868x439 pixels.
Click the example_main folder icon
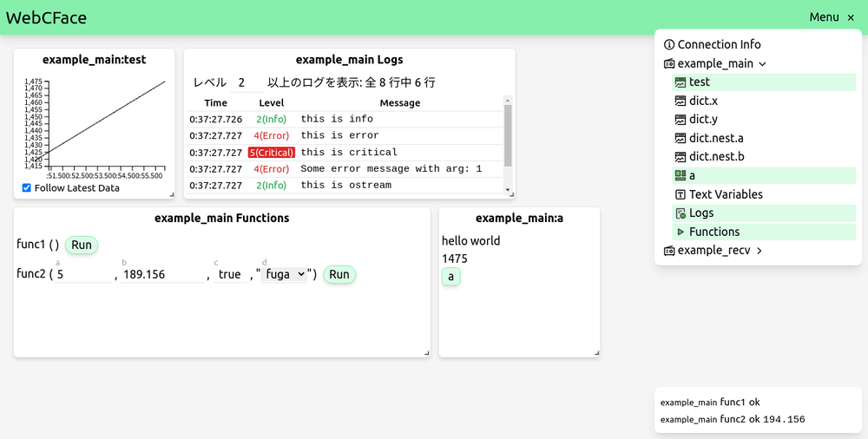pyautogui.click(x=669, y=64)
